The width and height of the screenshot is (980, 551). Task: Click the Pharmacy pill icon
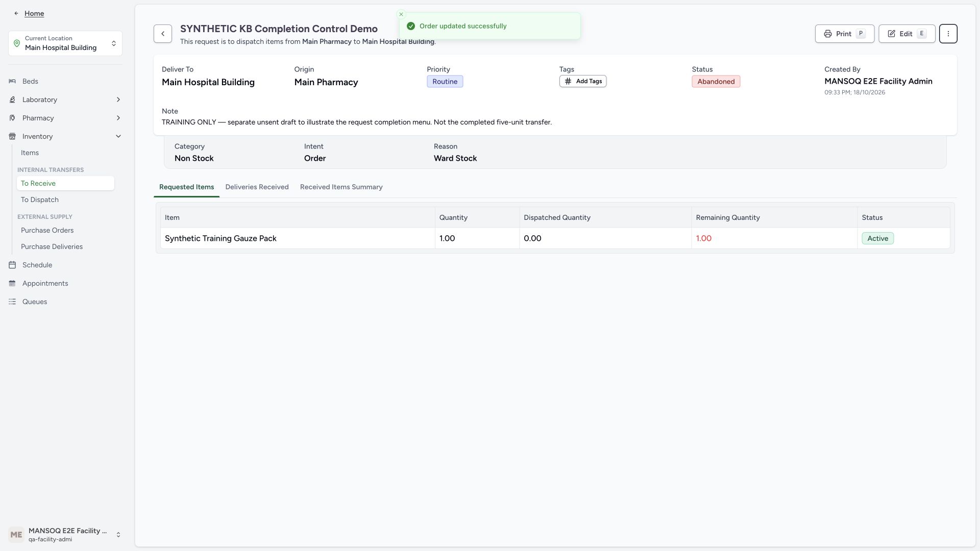click(x=12, y=118)
